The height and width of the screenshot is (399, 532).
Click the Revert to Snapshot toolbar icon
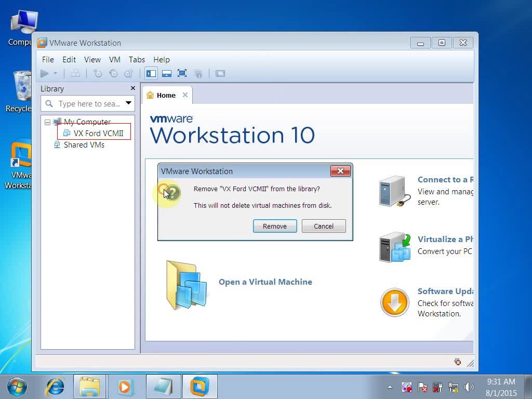pos(113,73)
